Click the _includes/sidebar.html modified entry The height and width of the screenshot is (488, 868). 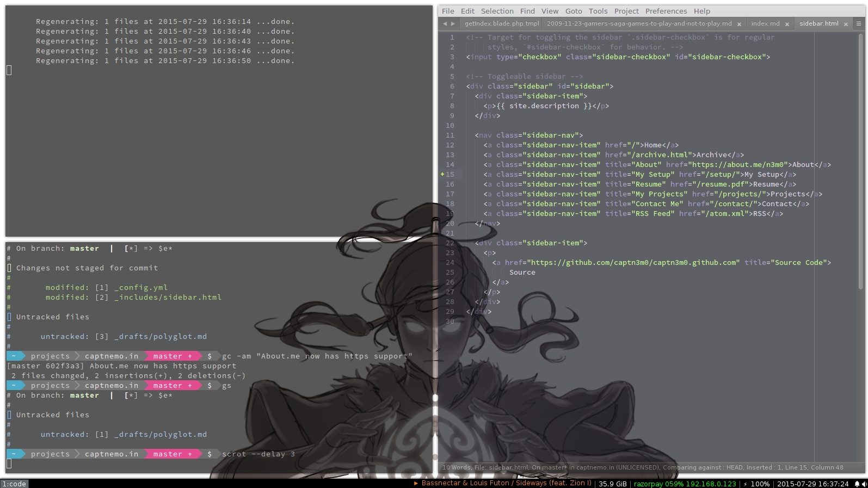[133, 298]
